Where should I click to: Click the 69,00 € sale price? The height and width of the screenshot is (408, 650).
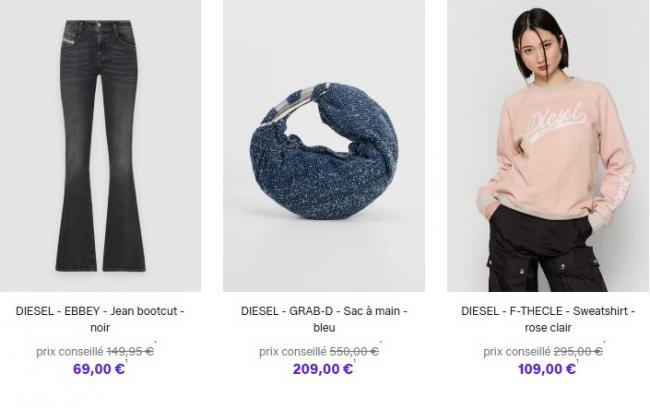[99, 369]
